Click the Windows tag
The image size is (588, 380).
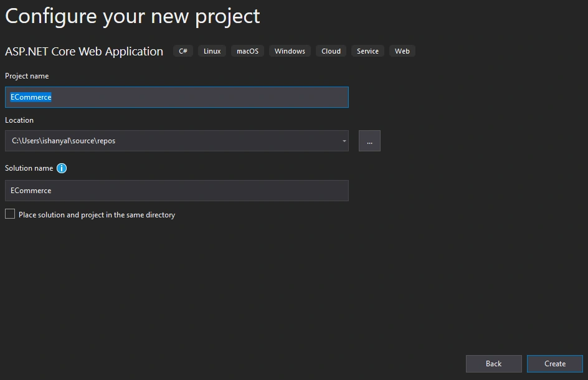290,51
